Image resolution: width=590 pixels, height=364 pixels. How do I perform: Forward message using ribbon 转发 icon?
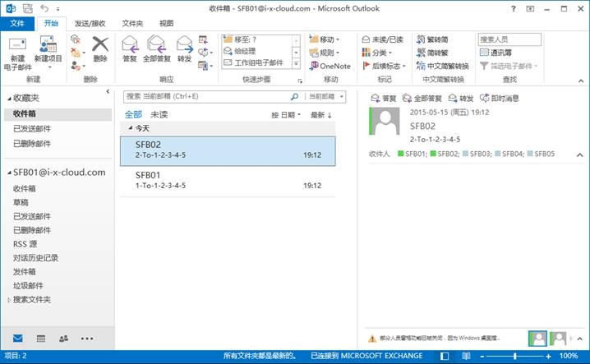click(184, 49)
